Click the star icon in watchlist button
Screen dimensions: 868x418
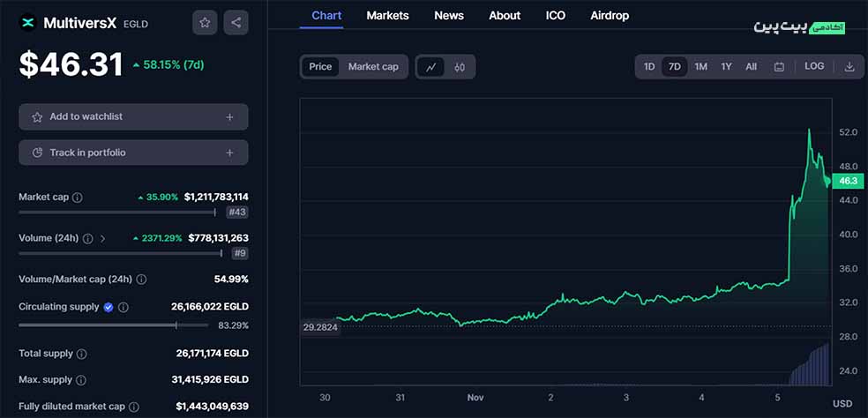coord(37,116)
